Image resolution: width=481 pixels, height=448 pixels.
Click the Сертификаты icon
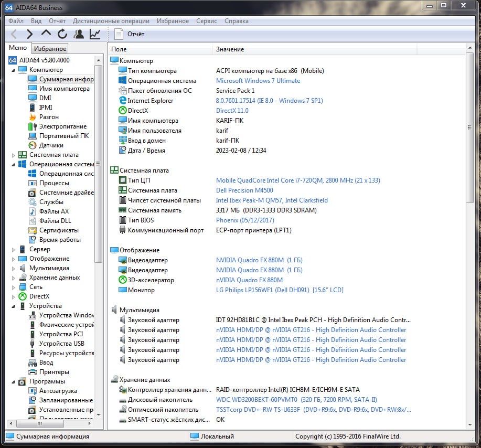[x=32, y=230]
